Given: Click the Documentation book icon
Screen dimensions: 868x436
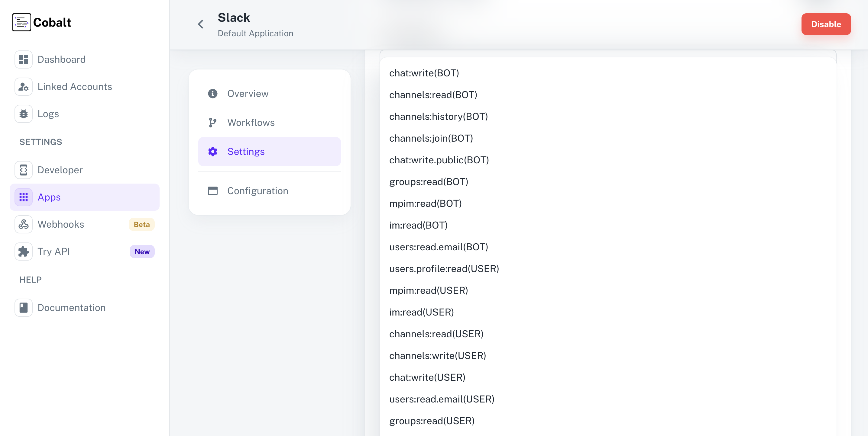Looking at the screenshot, I should point(23,307).
